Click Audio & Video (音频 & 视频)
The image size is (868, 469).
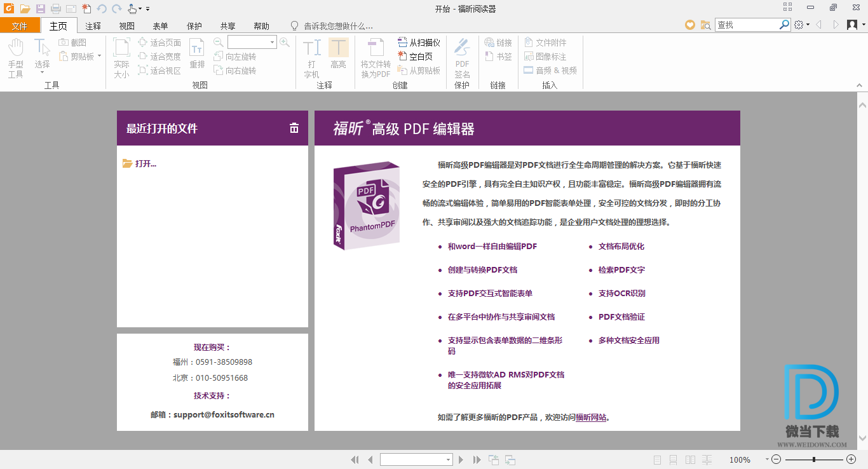click(x=550, y=71)
